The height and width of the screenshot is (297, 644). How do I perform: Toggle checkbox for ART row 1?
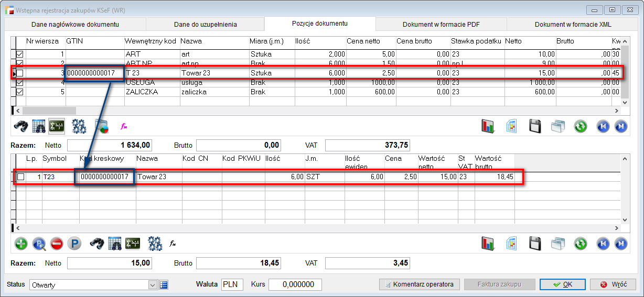(x=20, y=54)
